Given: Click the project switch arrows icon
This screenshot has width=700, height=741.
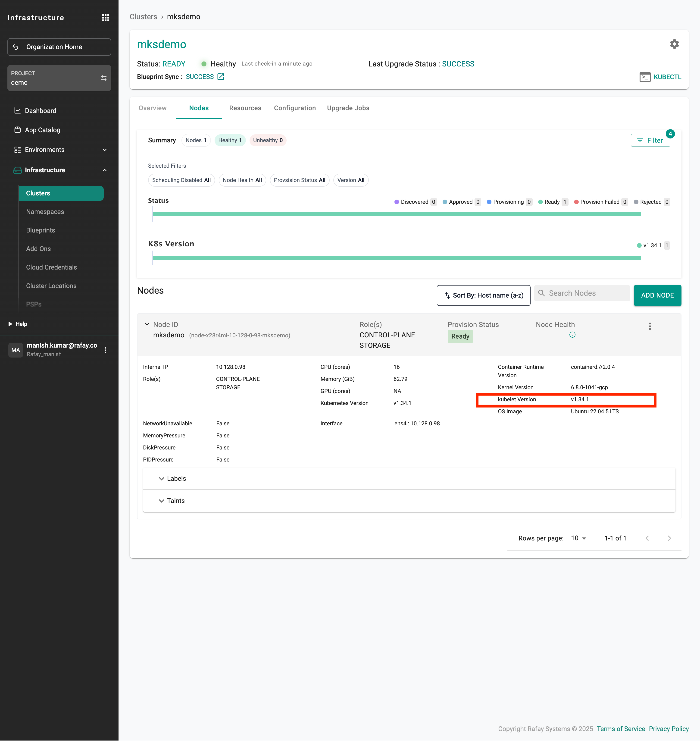Looking at the screenshot, I should 103,78.
